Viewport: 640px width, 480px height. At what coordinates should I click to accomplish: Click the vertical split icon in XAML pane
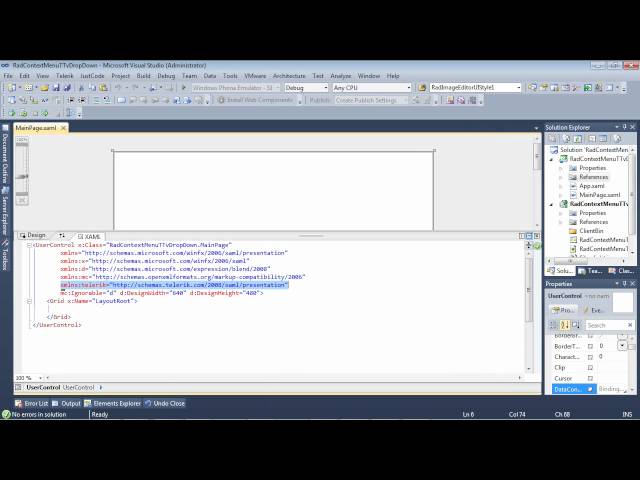point(522,236)
